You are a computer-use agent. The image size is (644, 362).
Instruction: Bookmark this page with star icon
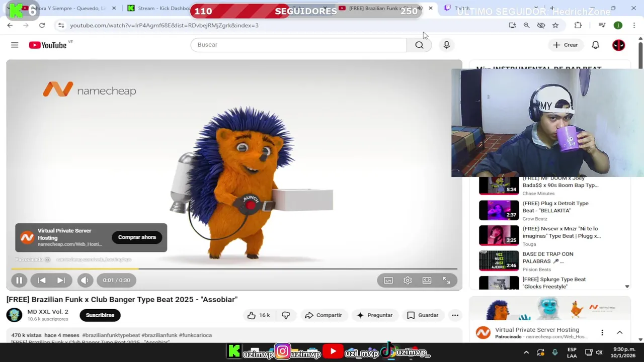click(x=555, y=25)
